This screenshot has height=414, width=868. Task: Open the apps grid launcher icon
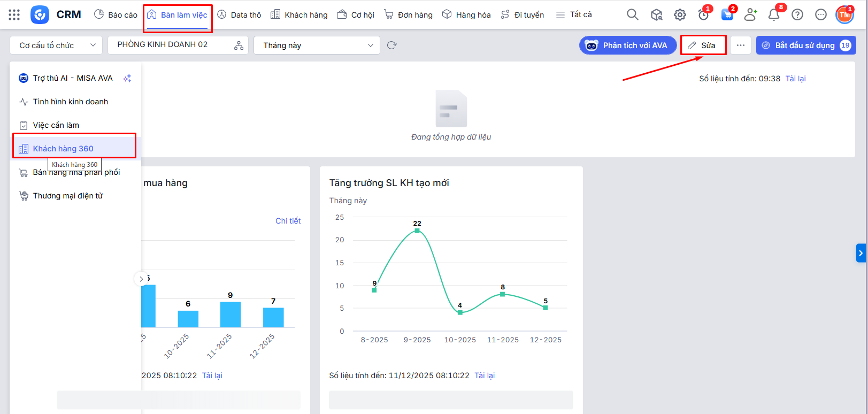[14, 14]
